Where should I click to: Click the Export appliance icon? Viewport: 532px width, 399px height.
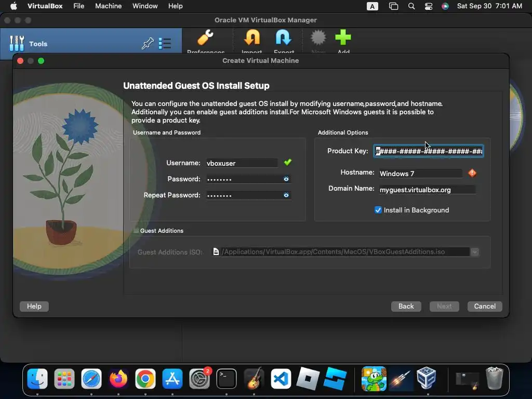click(x=284, y=37)
